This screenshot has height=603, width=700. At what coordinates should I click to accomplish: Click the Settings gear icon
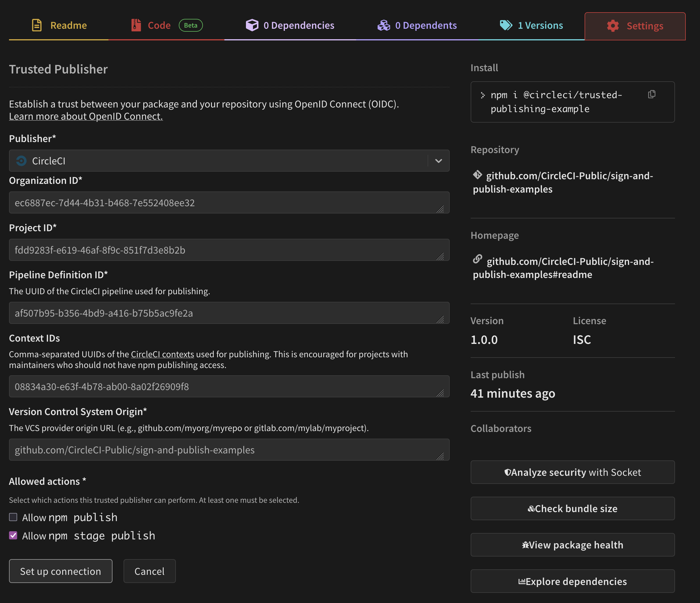[x=613, y=26]
